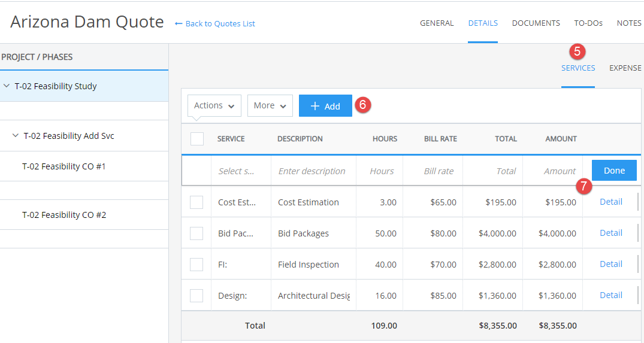
Task: Click the TOTAL column header
Action: coord(506,139)
